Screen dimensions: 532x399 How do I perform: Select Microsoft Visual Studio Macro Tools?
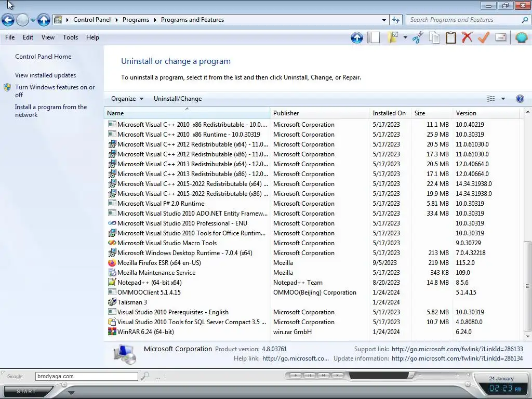[x=312, y=243]
